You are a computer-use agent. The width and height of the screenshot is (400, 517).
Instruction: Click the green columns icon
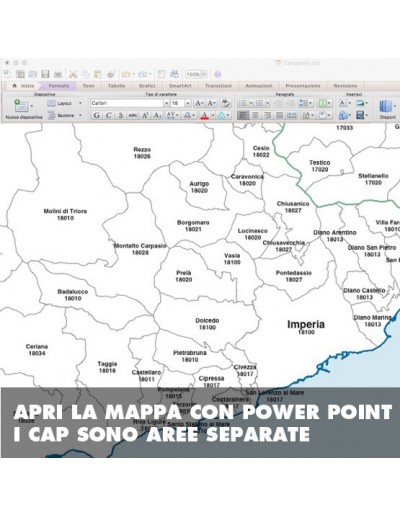pos(322,103)
